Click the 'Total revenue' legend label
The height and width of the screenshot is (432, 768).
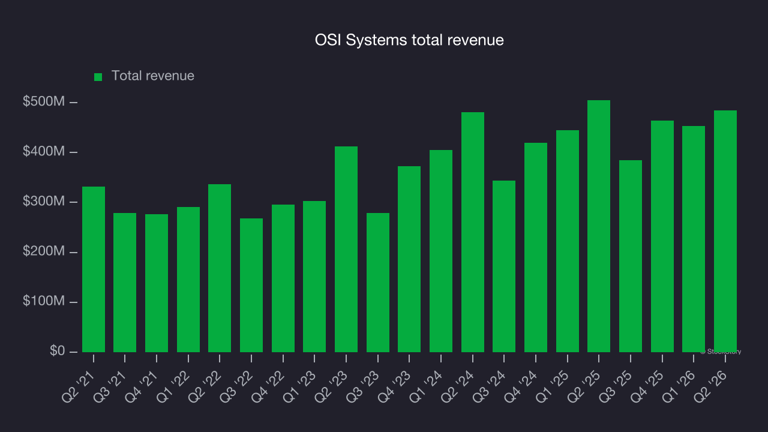point(153,76)
